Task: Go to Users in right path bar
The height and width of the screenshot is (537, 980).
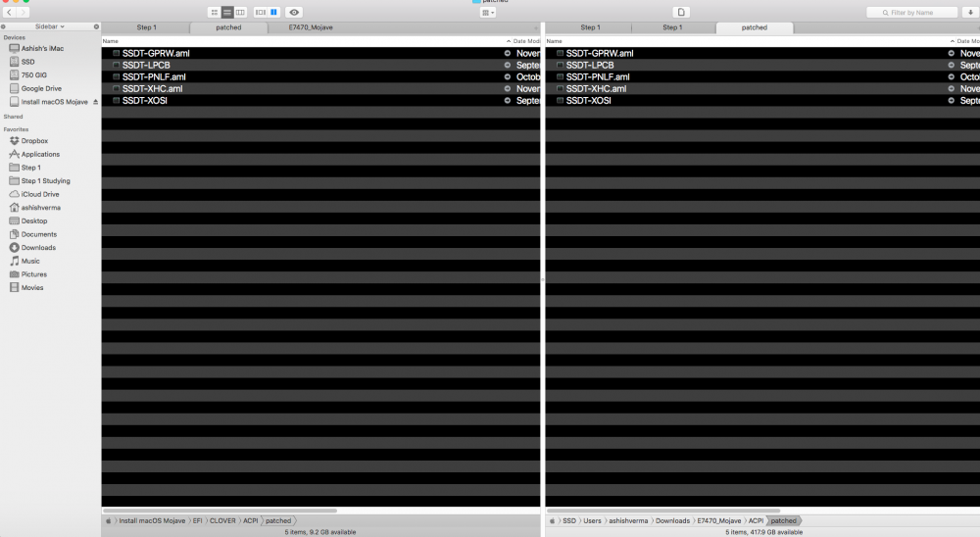Action: point(592,520)
